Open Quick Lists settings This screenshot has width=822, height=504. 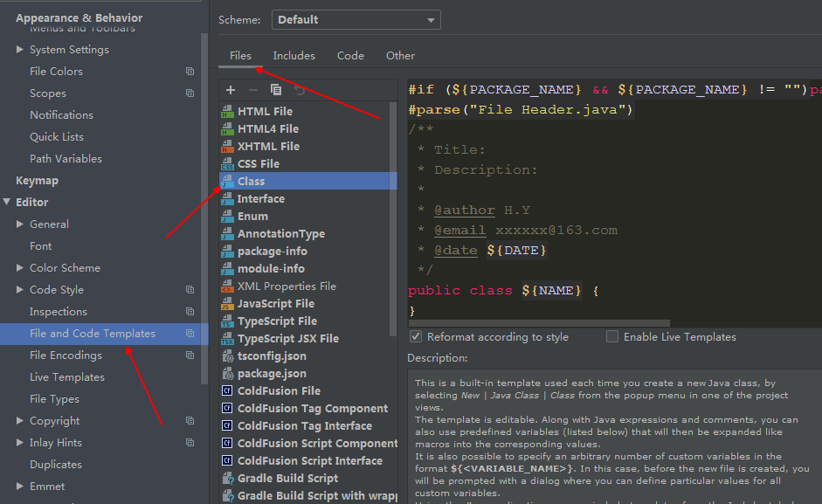coord(57,137)
